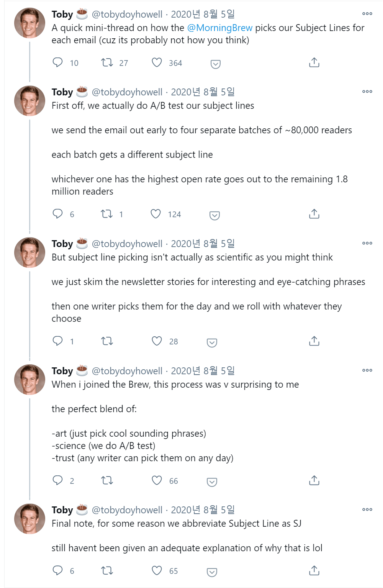Open more options on the final tweet
Image resolution: width=383 pixels, height=588 pixels.
(x=367, y=509)
